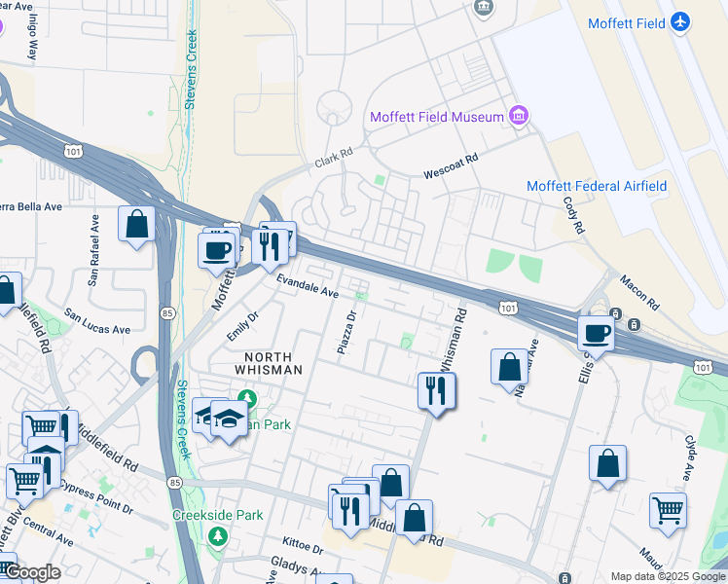Open the restaurant marker on Whisman Rd
Image resolution: width=728 pixels, height=584 pixels.
tap(436, 394)
